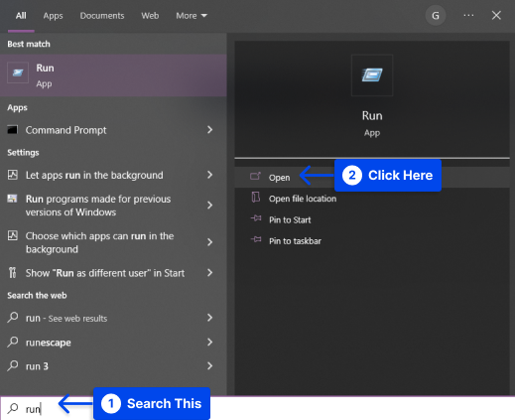Click the Command Prompt icon
This screenshot has height=420, width=515.
coord(13,130)
